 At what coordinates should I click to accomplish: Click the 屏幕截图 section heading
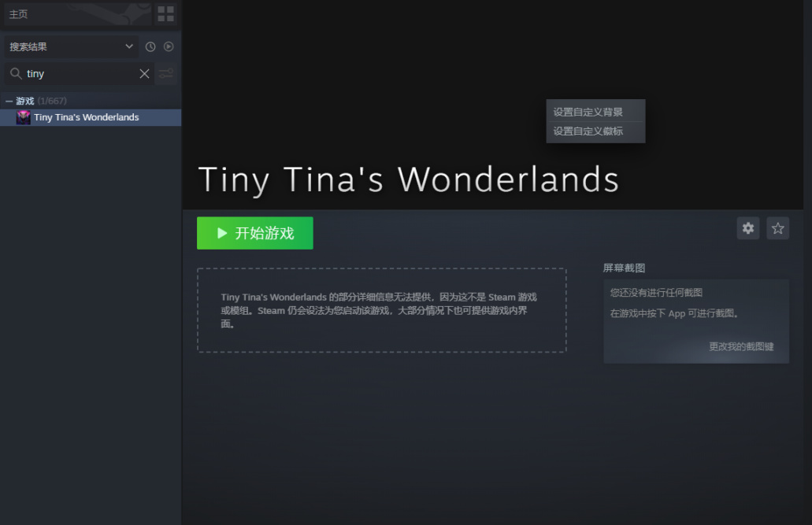[x=624, y=268]
